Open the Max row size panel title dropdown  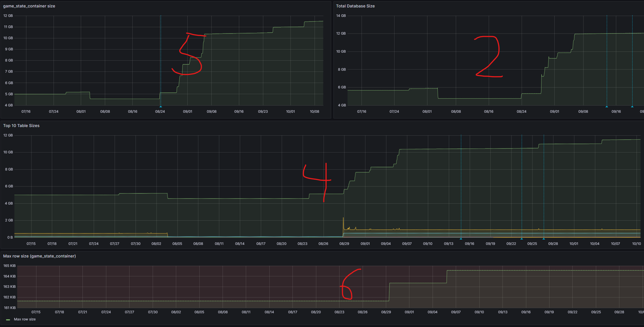click(39, 256)
